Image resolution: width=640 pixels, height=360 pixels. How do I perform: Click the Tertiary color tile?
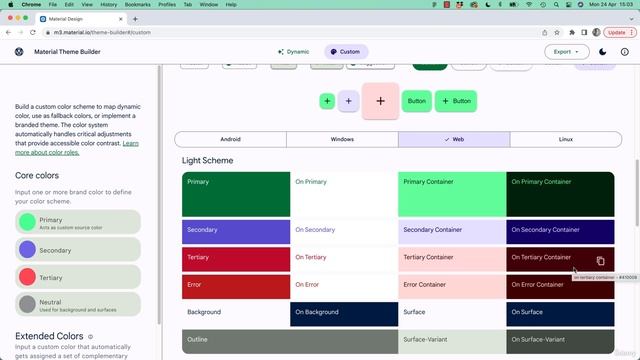pyautogui.click(x=236, y=259)
